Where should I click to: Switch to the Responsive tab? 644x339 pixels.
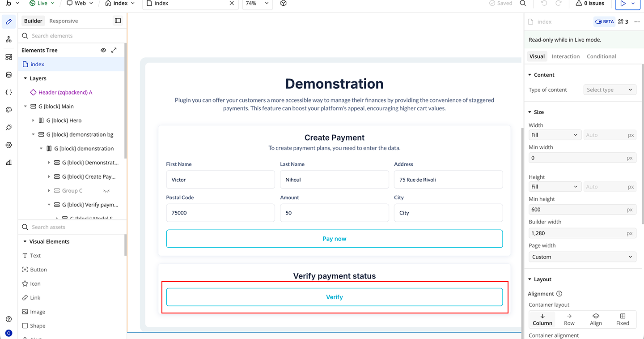pyautogui.click(x=64, y=21)
